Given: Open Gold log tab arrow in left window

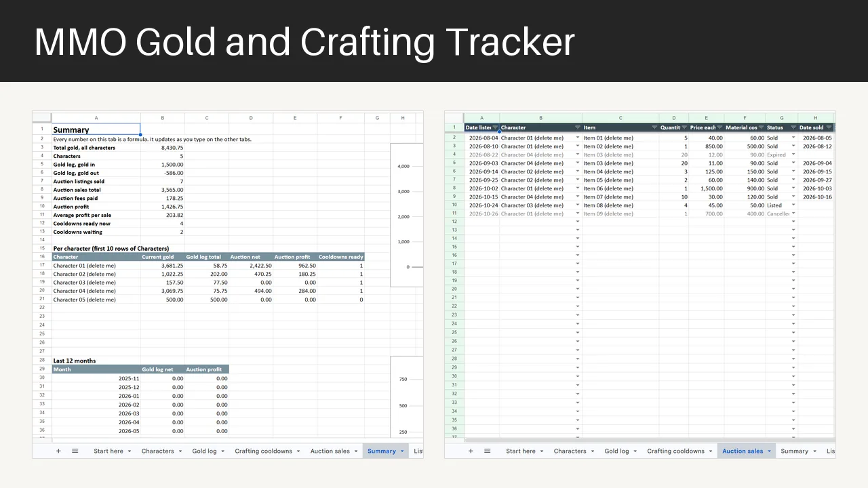Looking at the screenshot, I should (x=223, y=451).
